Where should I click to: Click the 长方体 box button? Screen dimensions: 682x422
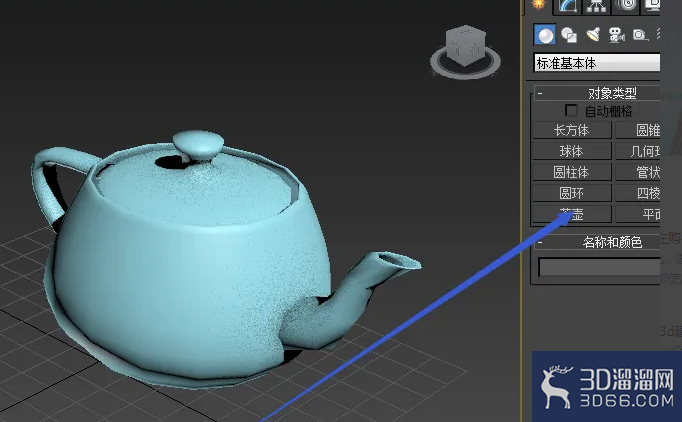pyautogui.click(x=572, y=130)
